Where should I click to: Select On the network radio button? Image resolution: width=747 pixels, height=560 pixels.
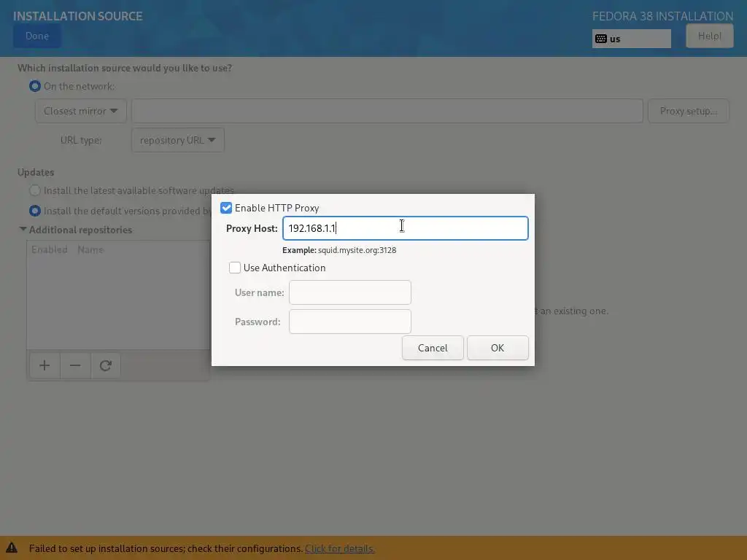(x=35, y=86)
